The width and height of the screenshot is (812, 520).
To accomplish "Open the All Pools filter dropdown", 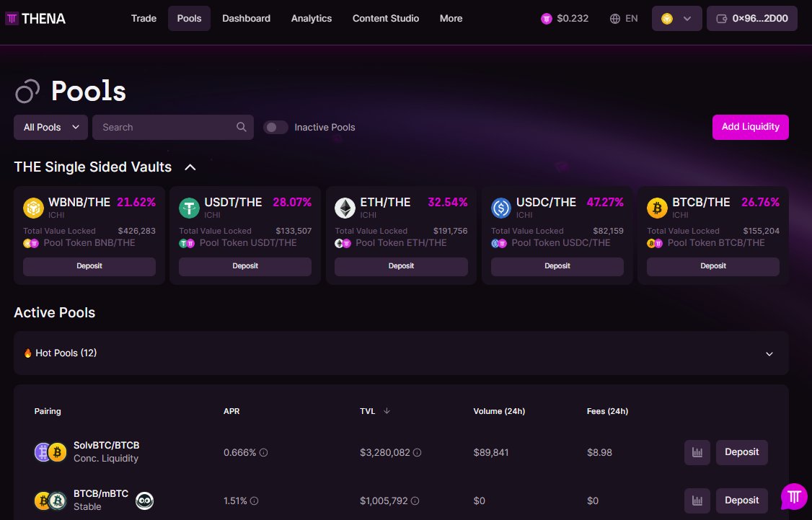I will point(50,128).
